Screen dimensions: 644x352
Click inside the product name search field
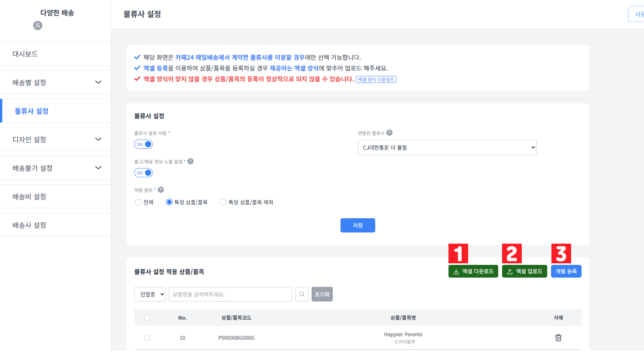(230, 294)
